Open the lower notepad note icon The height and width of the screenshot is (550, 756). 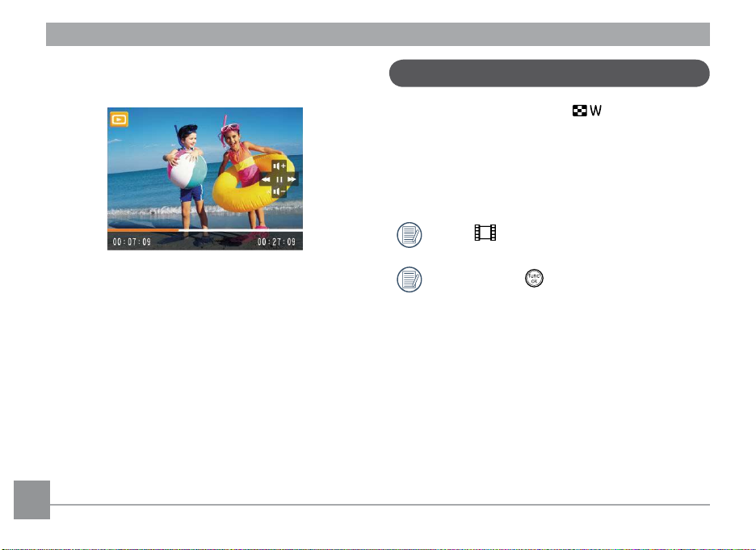click(409, 279)
